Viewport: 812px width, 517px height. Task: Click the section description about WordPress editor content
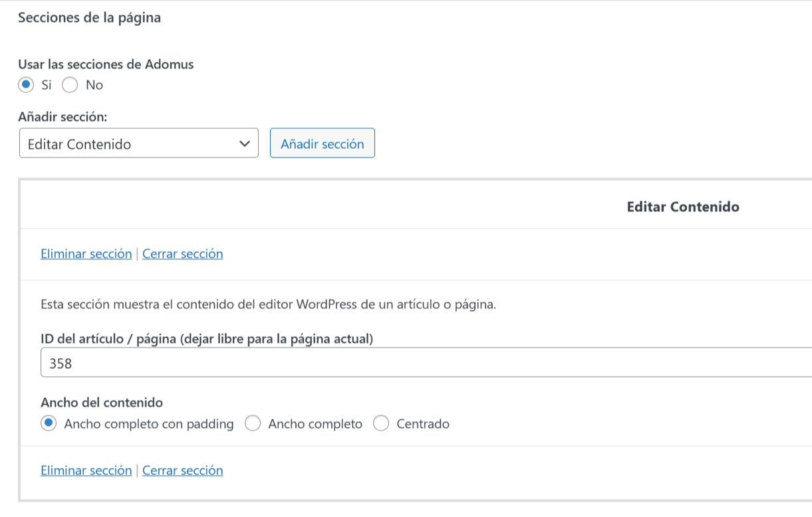268,306
